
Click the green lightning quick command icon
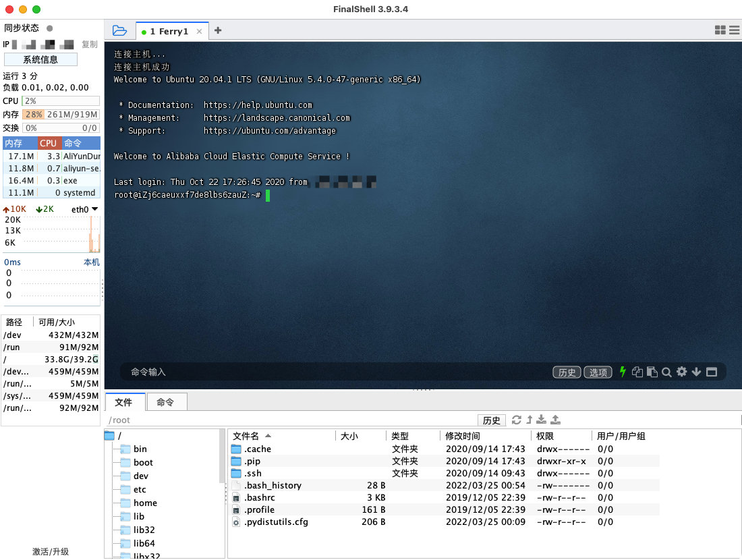623,372
